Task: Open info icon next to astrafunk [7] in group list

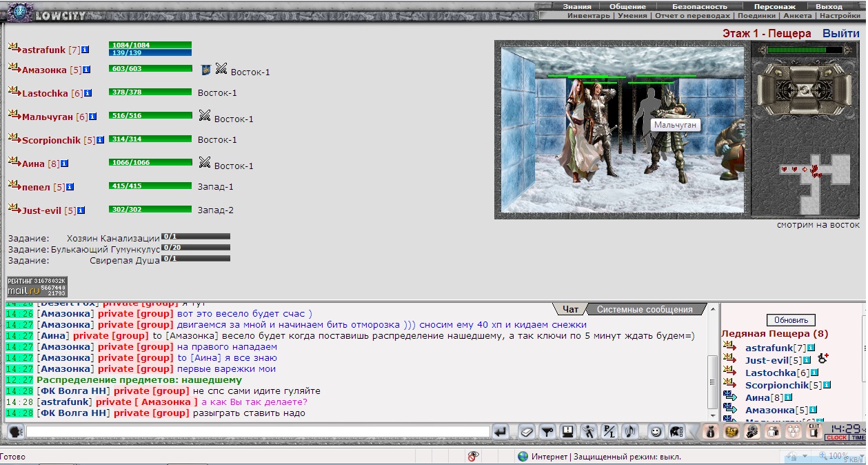Action: pos(85,50)
